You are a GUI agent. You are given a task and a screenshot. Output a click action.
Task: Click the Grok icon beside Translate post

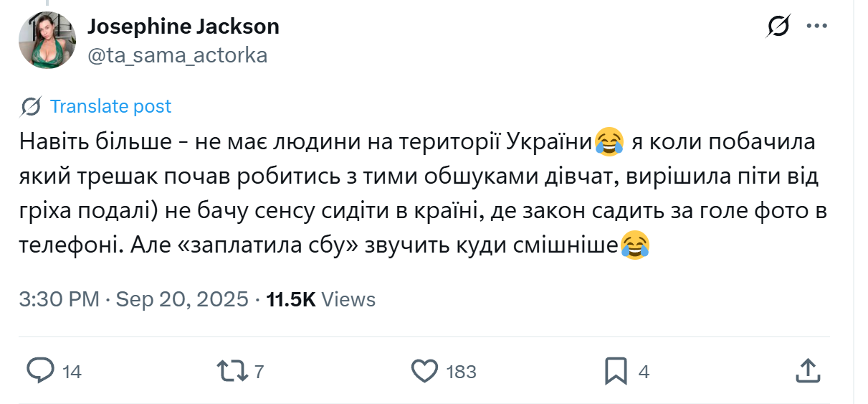(x=31, y=107)
